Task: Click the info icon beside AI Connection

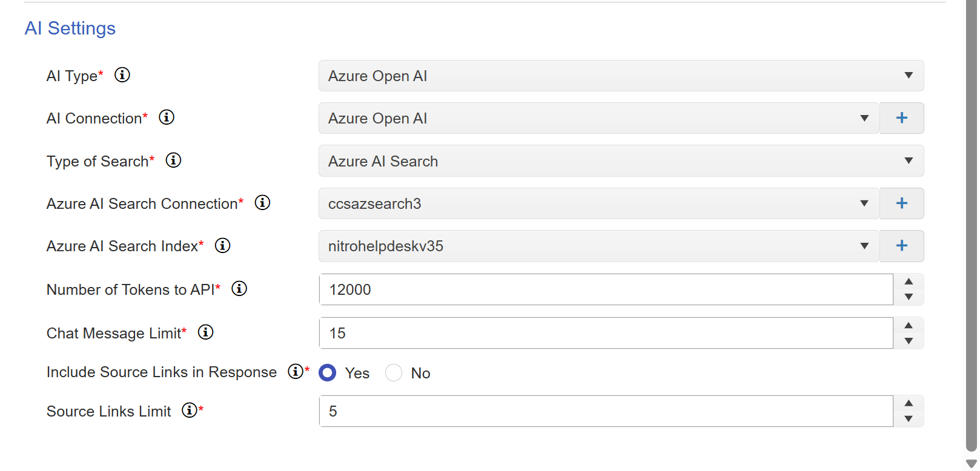Action: tap(167, 117)
